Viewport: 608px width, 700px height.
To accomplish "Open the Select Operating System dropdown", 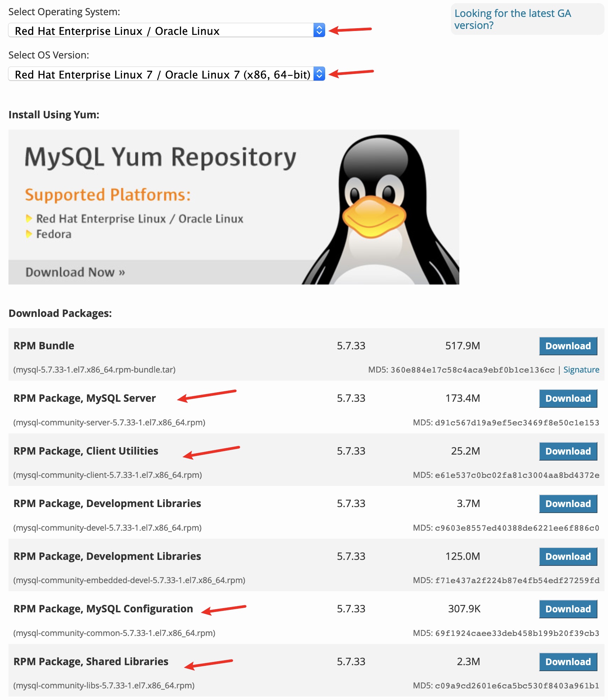I will pos(167,30).
